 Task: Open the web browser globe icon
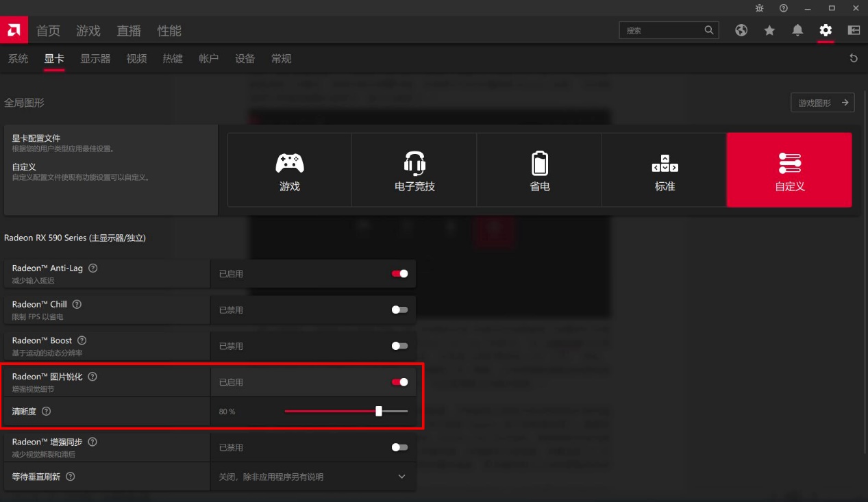(741, 30)
